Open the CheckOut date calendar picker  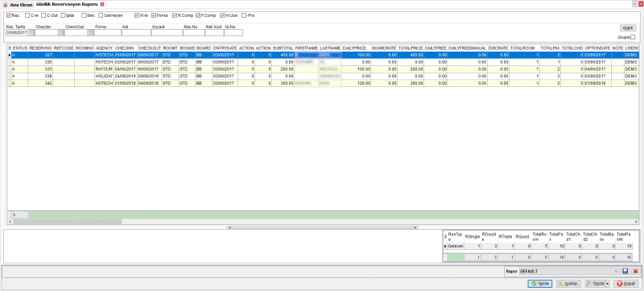point(90,32)
